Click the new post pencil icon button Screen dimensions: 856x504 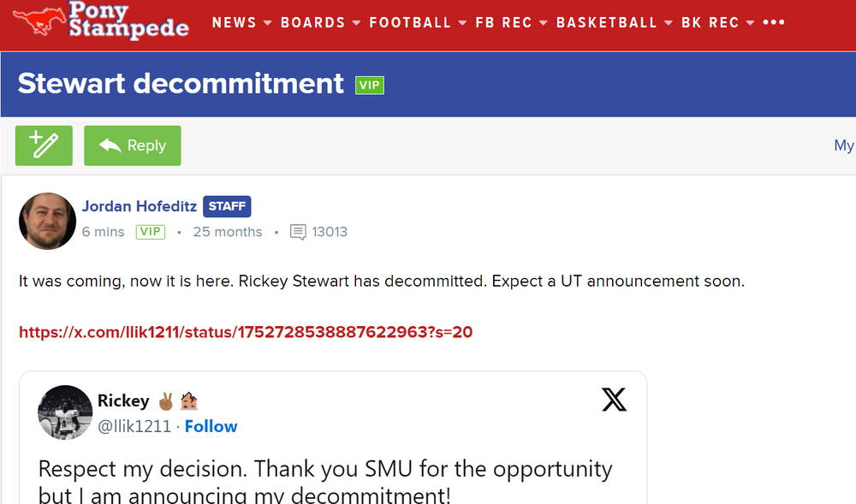tap(44, 145)
